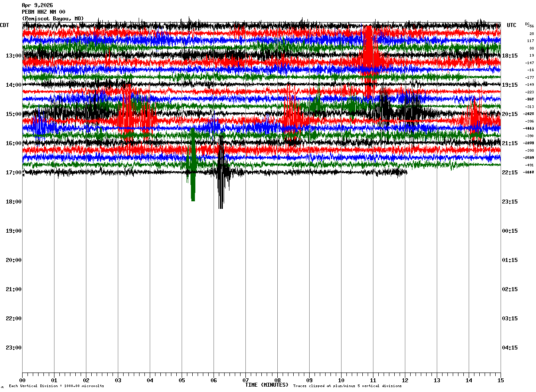Click the 00:15 UTC time label
The height and width of the screenshot is (392, 536).
coord(510,231)
